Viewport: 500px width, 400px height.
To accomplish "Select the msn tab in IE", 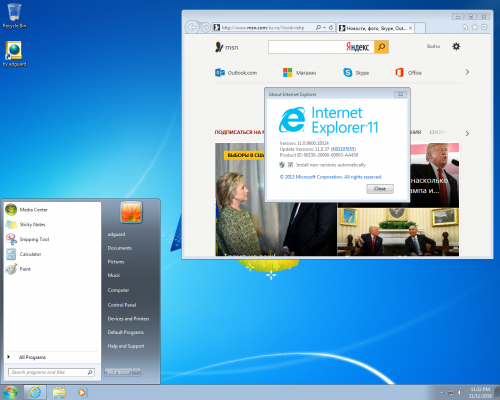I will click(375, 28).
